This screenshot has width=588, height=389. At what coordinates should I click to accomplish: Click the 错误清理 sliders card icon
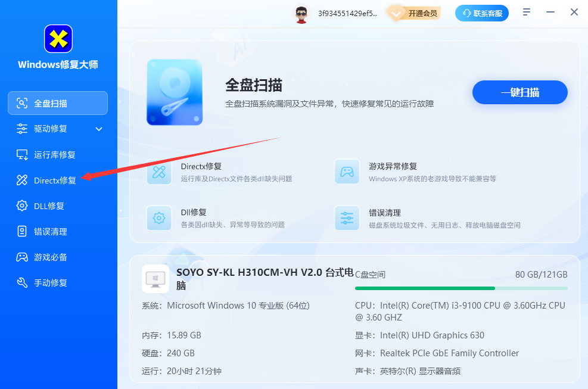(x=347, y=218)
